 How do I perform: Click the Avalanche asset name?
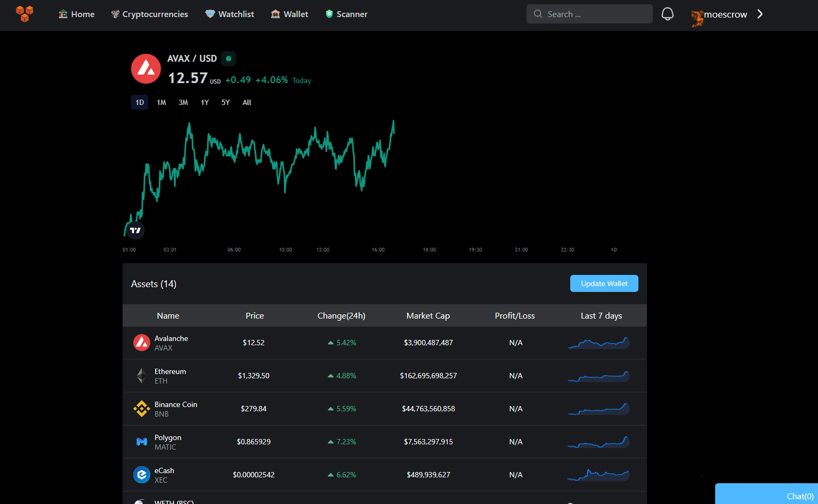[171, 338]
